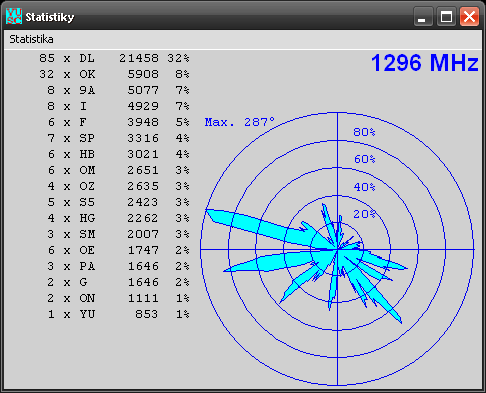Select the OK country statistics row
The image size is (486, 393).
pyautogui.click(x=114, y=74)
